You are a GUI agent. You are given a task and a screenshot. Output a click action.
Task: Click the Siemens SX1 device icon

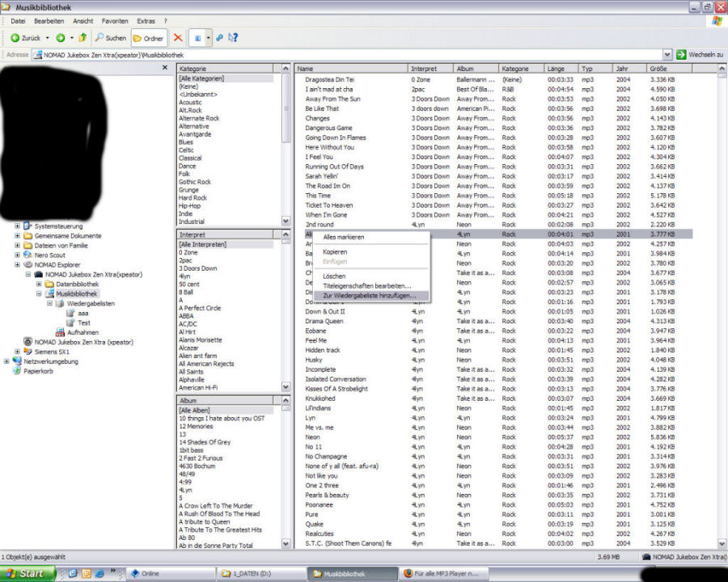tap(28, 352)
